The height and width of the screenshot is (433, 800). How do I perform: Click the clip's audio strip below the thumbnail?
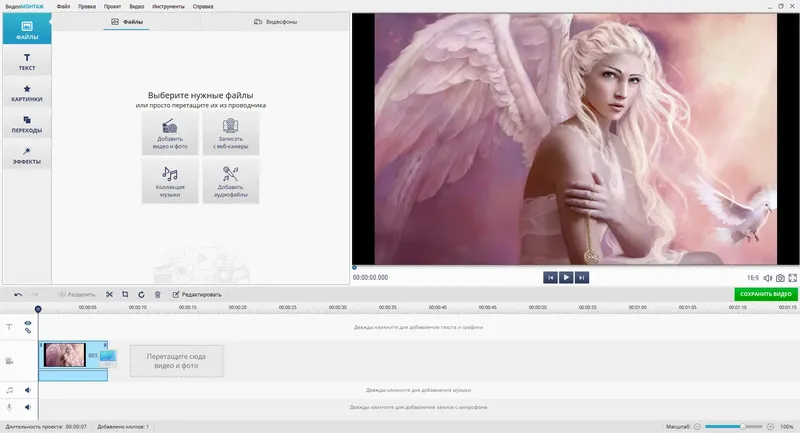point(73,375)
